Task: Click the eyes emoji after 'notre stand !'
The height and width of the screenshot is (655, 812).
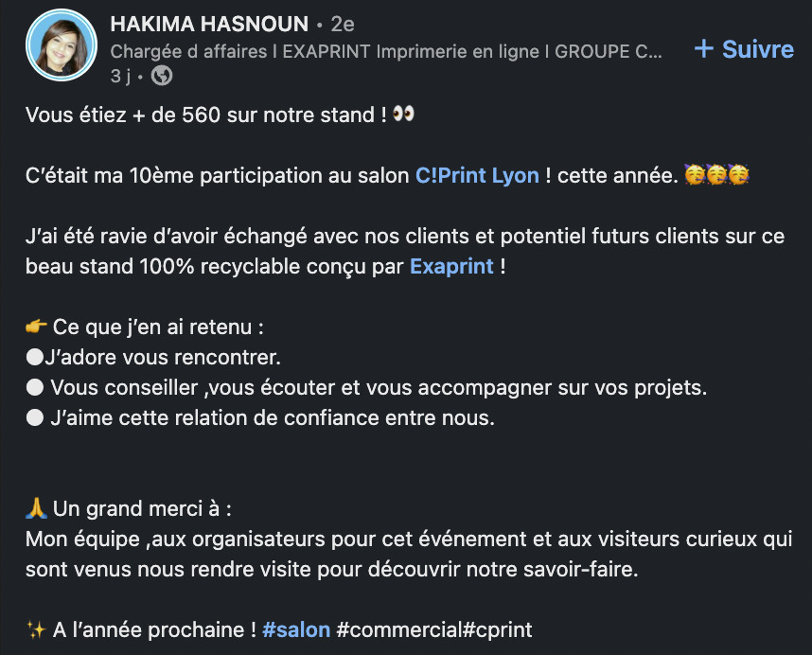Action: (x=403, y=114)
